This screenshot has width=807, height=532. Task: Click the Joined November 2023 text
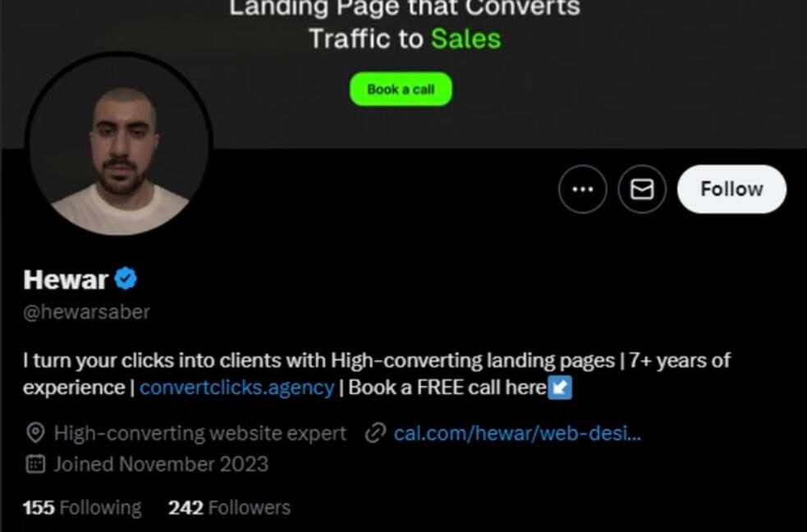[x=161, y=464]
